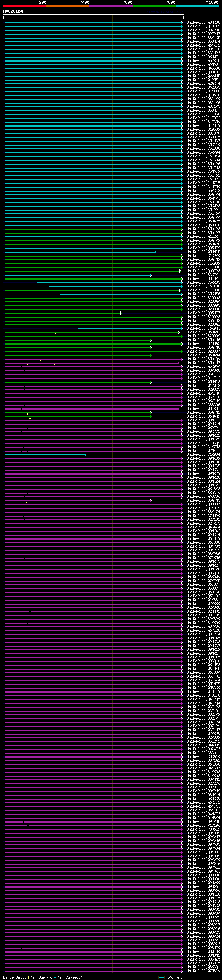The image size is (222, 980).
Task: Select label UniRef100_B5KWG8
Action: coord(203,765)
